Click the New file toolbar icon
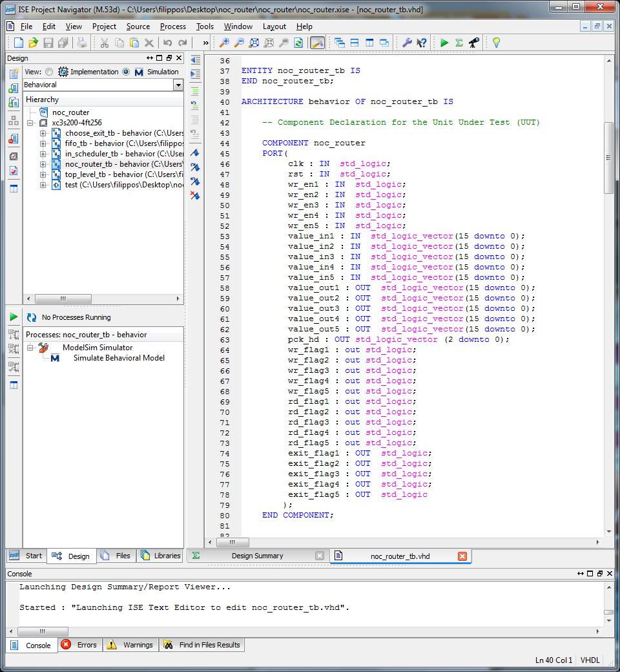 (19, 43)
